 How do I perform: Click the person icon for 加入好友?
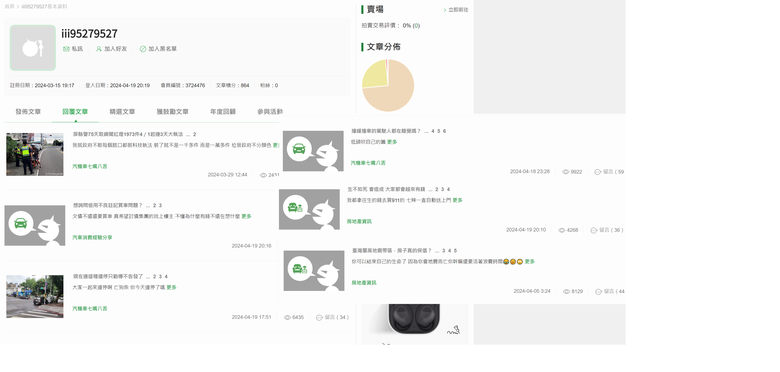[x=98, y=49]
